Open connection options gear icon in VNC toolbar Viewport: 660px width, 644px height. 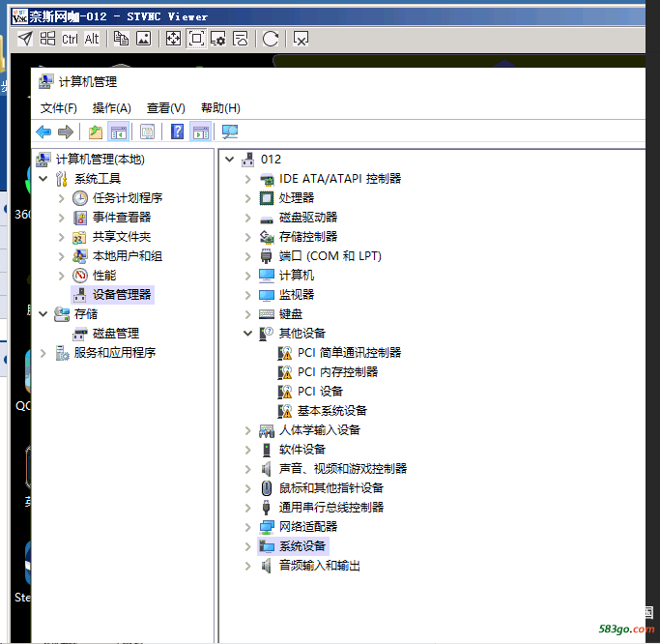pyautogui.click(x=218, y=39)
